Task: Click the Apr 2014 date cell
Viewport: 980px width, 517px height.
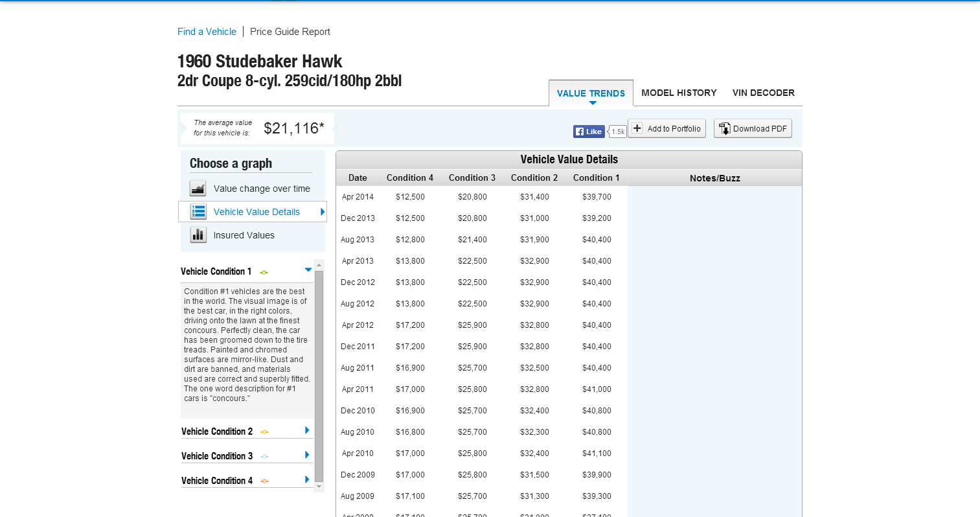Action: [x=358, y=197]
